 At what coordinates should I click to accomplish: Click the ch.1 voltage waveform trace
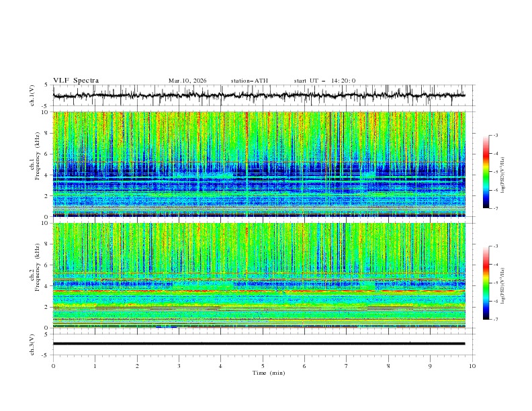click(259, 95)
